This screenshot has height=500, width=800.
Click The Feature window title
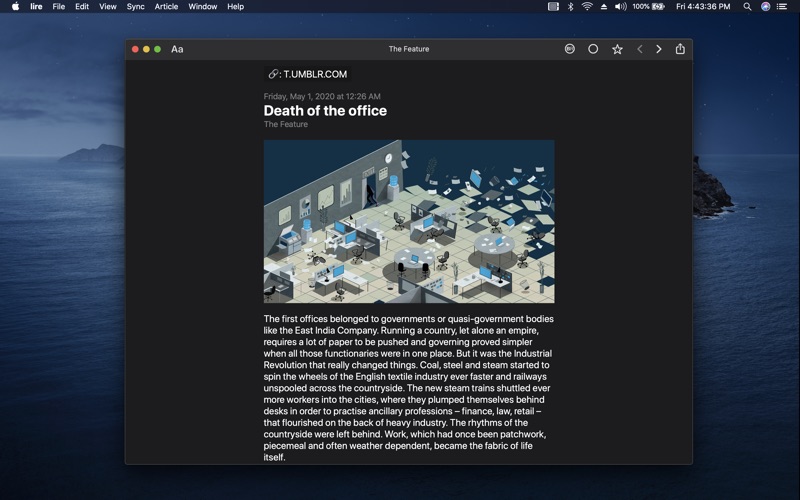(x=409, y=49)
